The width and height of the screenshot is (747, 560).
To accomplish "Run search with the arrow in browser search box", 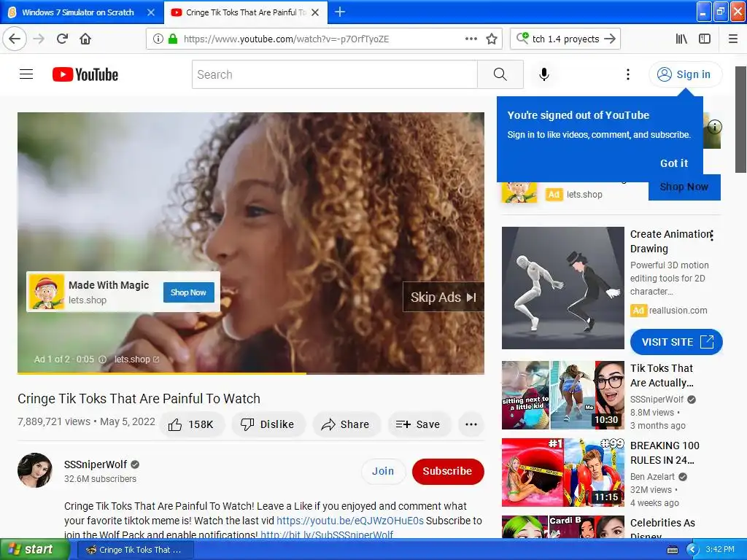I will click(610, 39).
